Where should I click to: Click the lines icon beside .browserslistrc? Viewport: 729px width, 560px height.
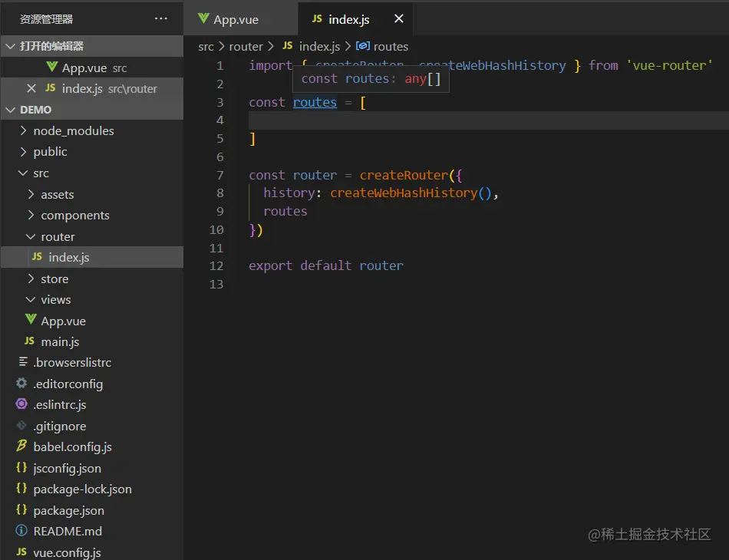(x=23, y=361)
